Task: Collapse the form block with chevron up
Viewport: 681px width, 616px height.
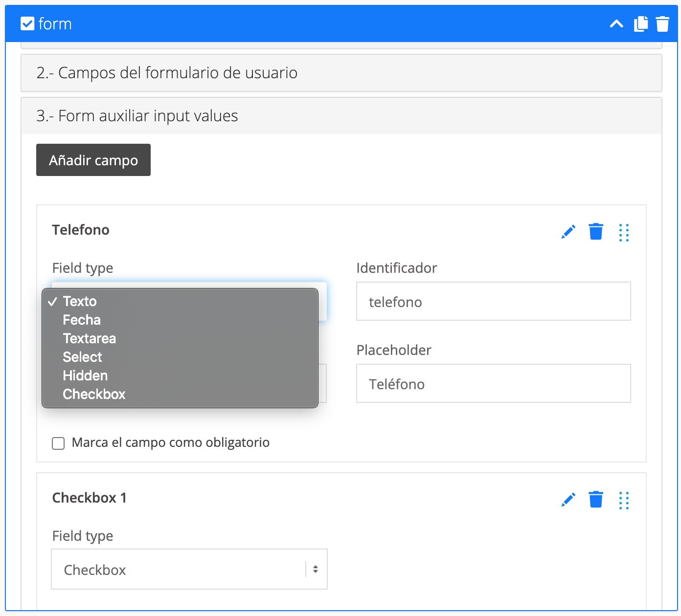Action: tap(616, 24)
